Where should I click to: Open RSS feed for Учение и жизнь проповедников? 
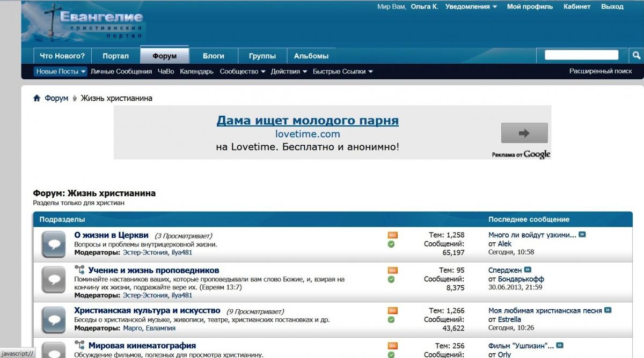click(x=392, y=270)
